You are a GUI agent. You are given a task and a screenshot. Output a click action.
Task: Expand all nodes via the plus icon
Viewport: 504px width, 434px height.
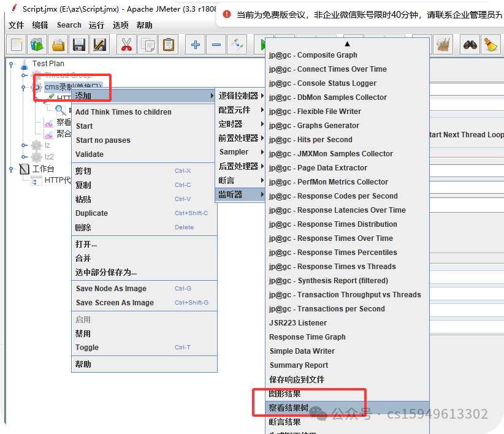[196, 45]
